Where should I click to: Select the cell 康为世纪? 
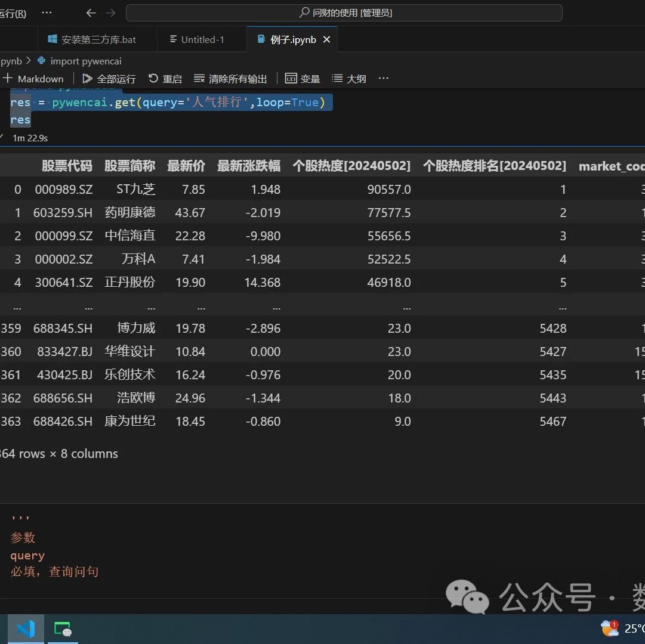(x=129, y=421)
